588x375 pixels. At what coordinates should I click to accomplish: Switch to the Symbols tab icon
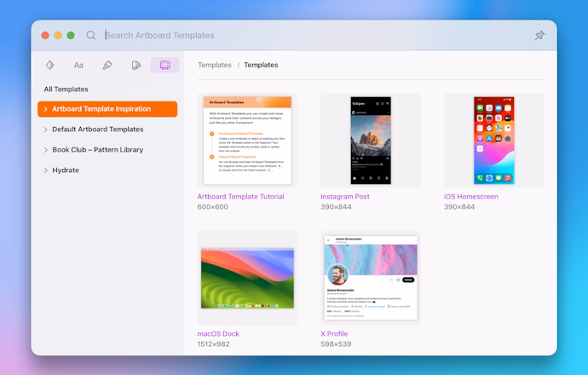tap(50, 65)
